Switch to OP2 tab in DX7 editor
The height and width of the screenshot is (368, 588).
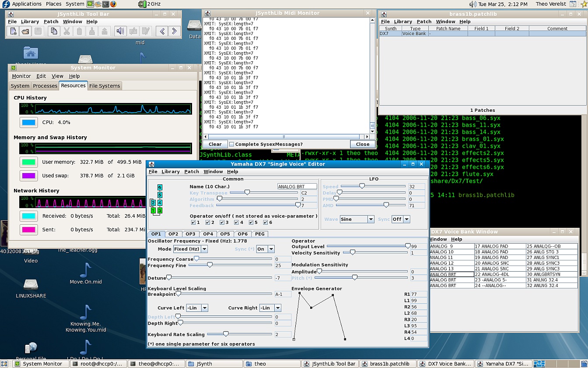tap(173, 234)
